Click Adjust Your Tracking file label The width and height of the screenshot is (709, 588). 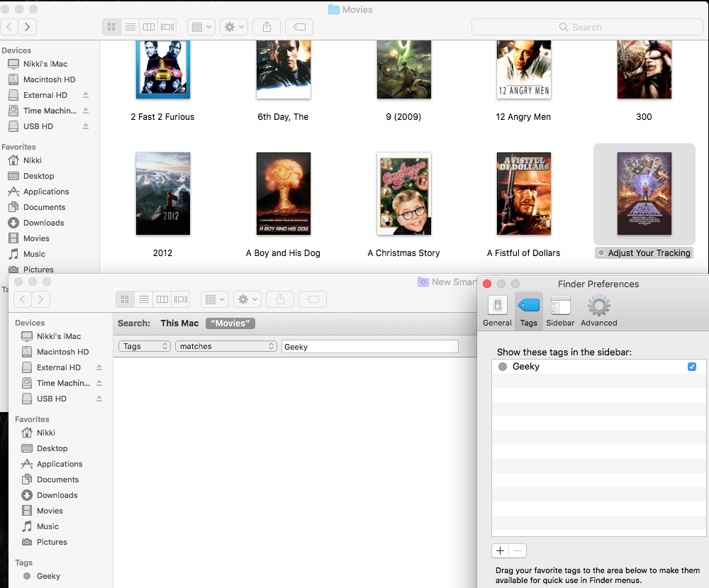click(x=644, y=253)
